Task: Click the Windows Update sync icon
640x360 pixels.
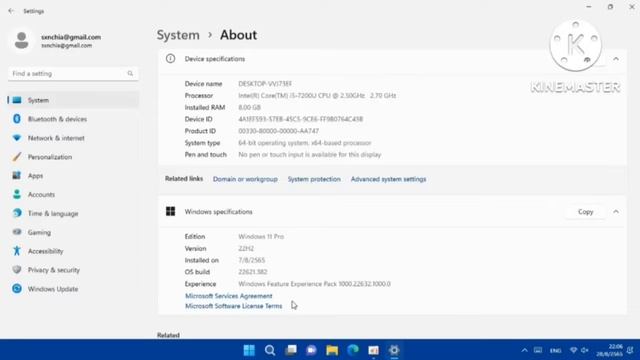Action: click(x=17, y=289)
